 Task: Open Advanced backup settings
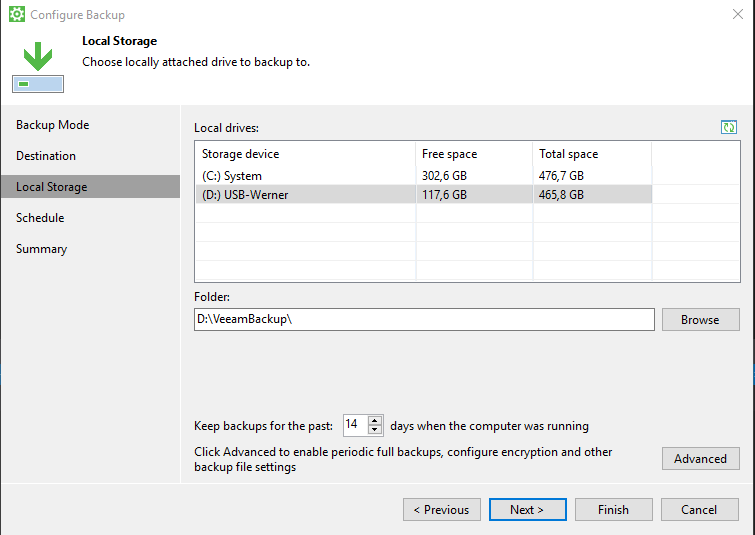(700, 459)
